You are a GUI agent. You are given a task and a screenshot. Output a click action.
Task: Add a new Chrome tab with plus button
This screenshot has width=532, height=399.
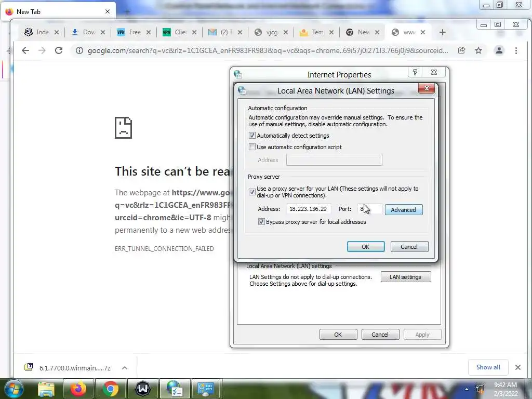click(x=442, y=32)
